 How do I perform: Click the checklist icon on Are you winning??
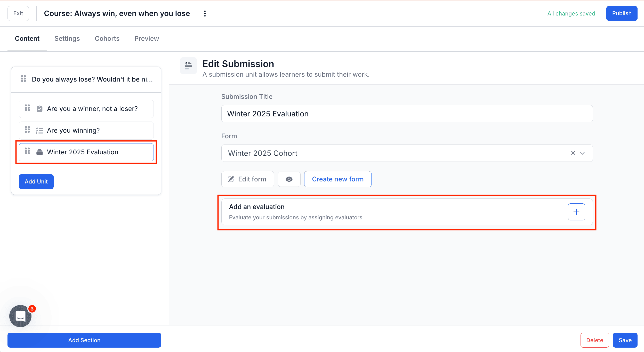pos(39,130)
